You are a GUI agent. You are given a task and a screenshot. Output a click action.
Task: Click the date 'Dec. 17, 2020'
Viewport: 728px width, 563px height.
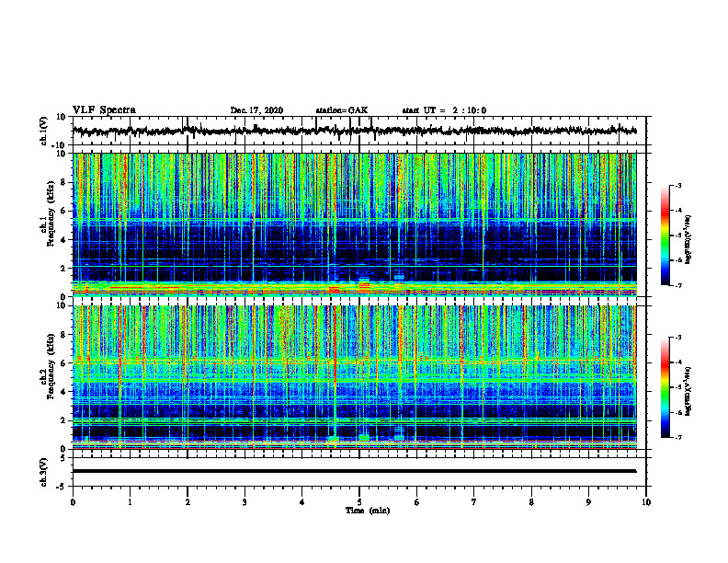click(256, 110)
